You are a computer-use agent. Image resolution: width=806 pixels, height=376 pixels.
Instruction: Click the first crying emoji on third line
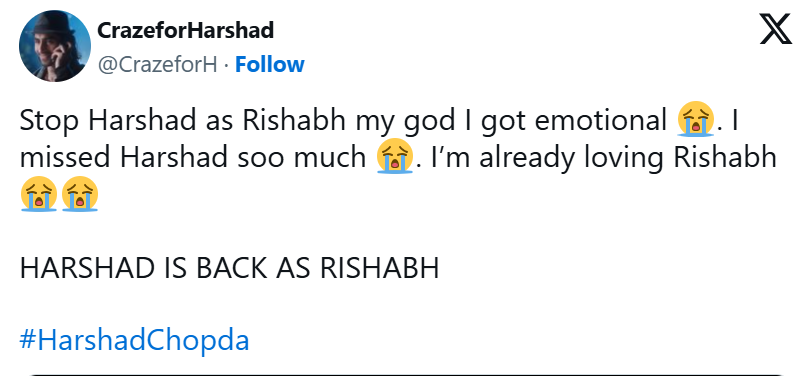point(39,193)
